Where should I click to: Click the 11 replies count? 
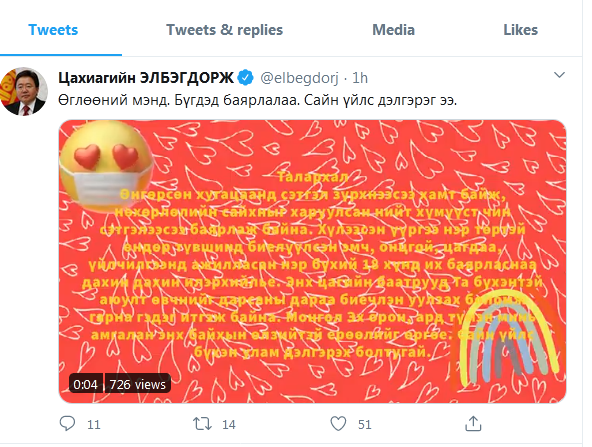[94, 425]
